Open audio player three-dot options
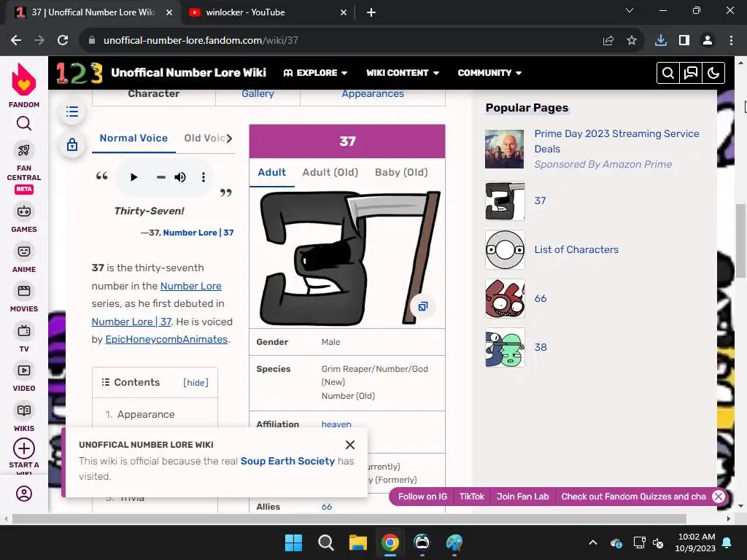This screenshot has height=560, width=747. point(204,177)
